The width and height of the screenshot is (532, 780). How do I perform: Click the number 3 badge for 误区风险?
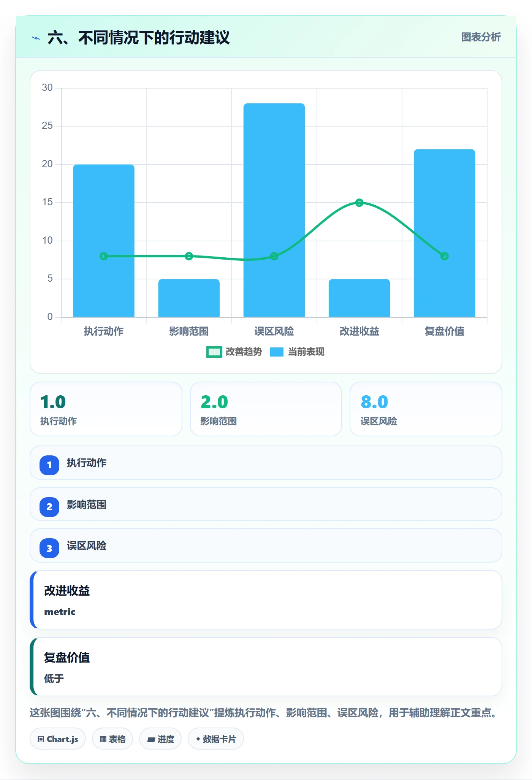[x=49, y=549]
